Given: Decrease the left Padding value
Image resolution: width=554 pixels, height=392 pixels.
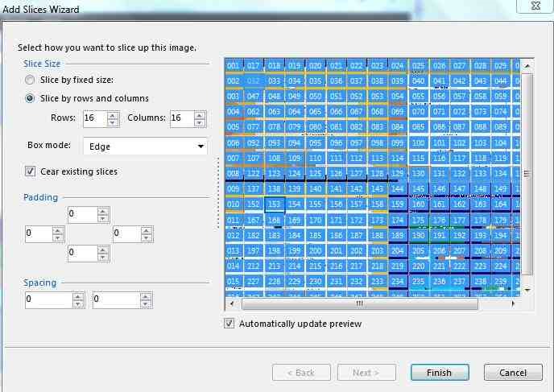Looking at the screenshot, I should tap(57, 238).
